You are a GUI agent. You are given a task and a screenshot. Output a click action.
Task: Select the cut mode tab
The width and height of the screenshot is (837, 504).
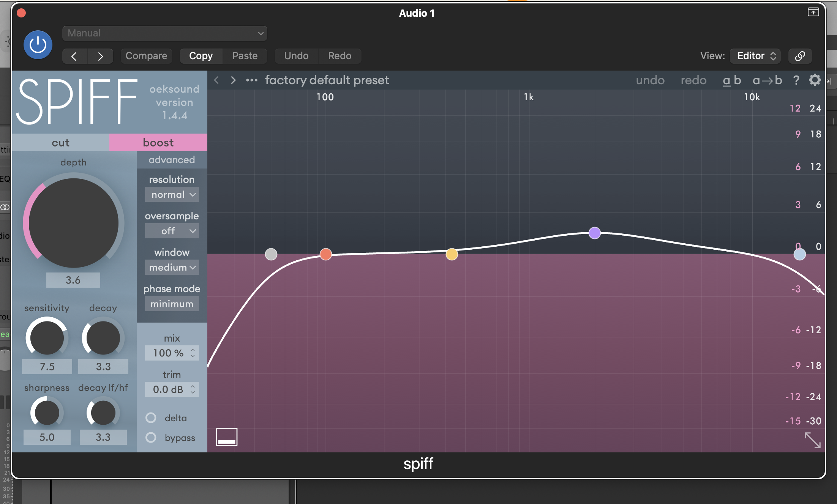61,143
